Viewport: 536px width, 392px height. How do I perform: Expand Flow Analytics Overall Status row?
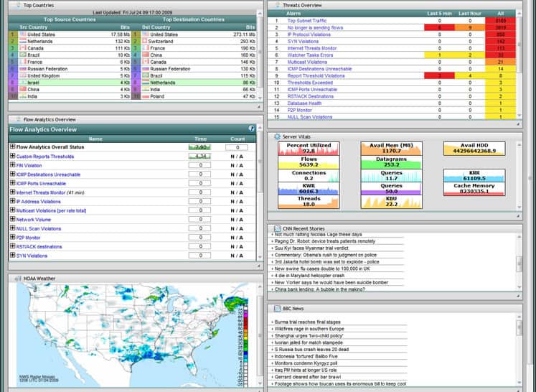pos(13,146)
